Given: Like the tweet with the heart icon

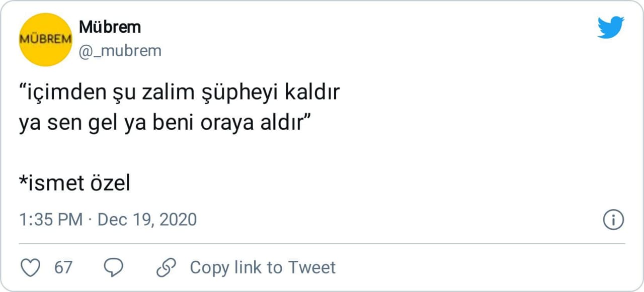Looking at the screenshot, I should [31, 267].
